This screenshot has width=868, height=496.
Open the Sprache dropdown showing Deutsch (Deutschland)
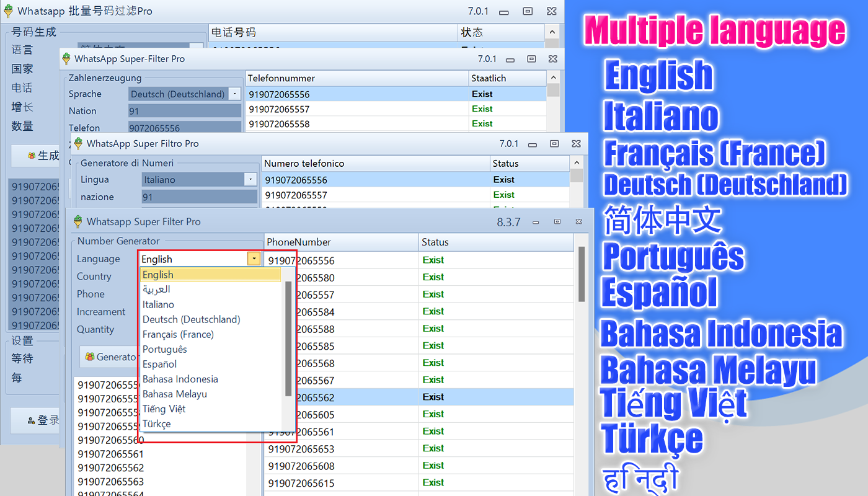coord(236,94)
